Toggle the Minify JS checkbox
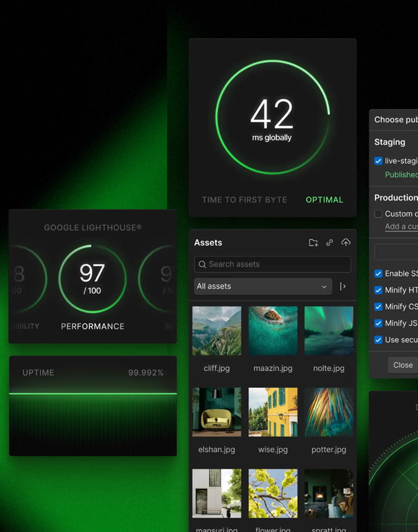The width and height of the screenshot is (418, 532). click(378, 323)
